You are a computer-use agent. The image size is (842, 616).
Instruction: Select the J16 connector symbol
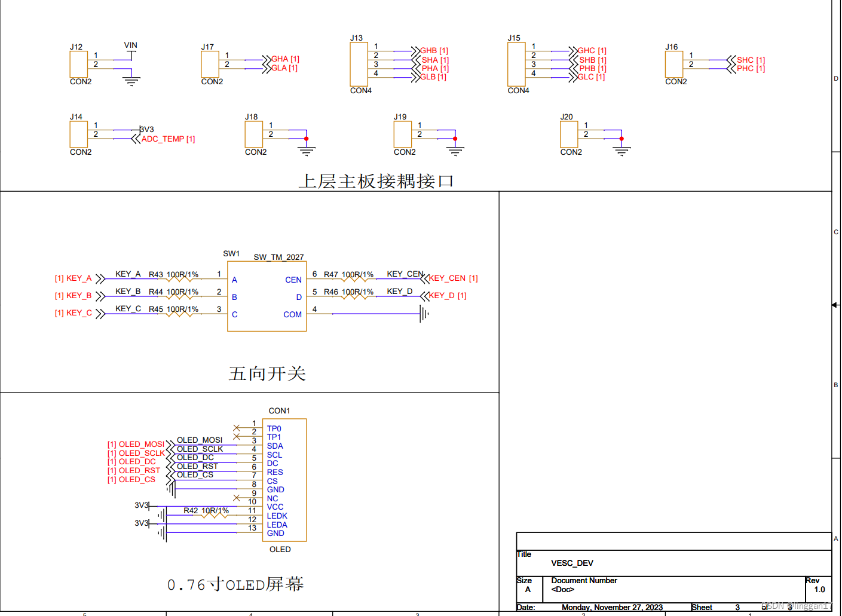coord(674,64)
